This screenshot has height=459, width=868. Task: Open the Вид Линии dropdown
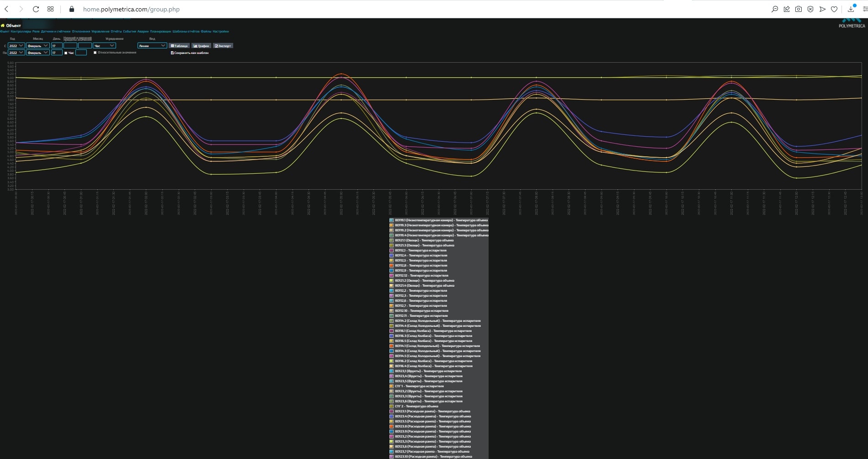pyautogui.click(x=152, y=46)
